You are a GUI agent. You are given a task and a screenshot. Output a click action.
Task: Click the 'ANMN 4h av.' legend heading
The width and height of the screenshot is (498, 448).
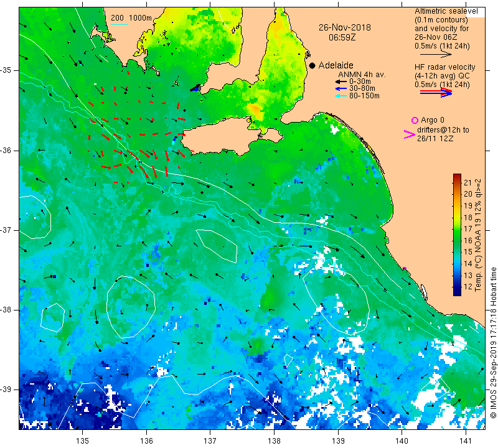[362, 75]
